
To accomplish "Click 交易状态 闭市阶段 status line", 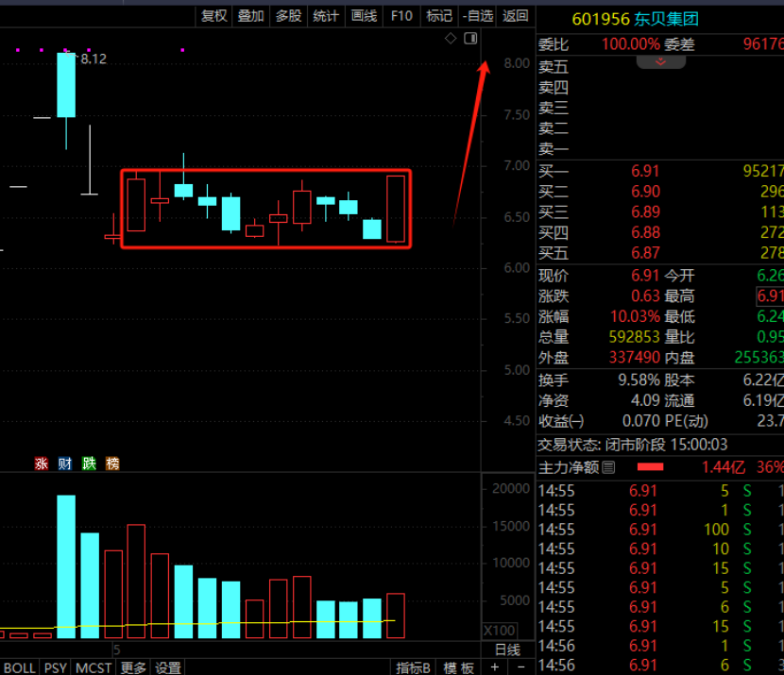I will click(x=633, y=445).
